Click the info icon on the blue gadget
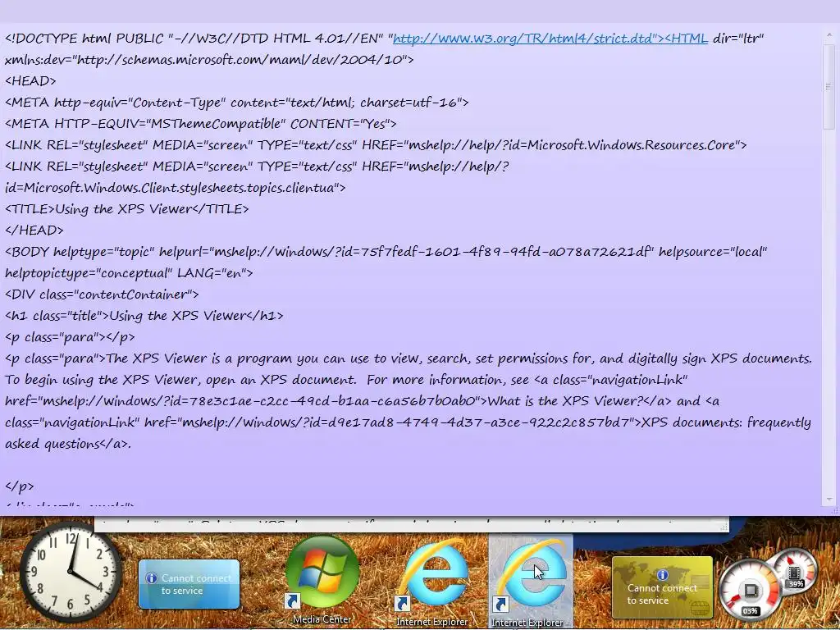The width and height of the screenshot is (840, 630). 152,578
